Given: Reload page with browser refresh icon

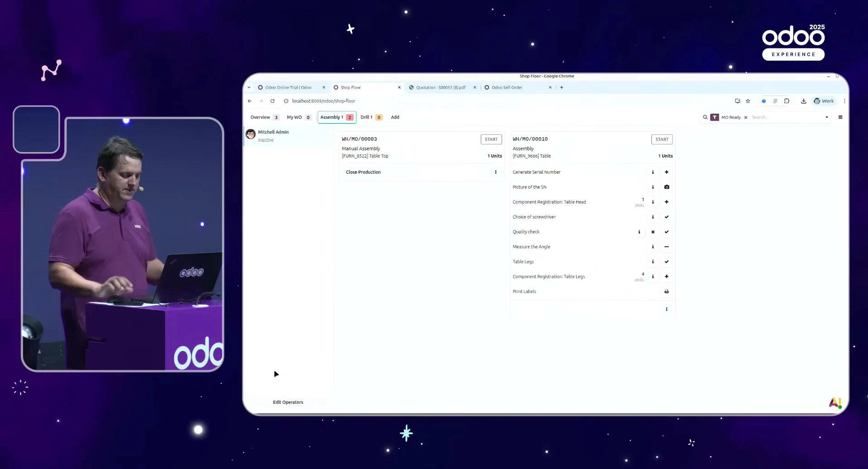Looking at the screenshot, I should (272, 101).
